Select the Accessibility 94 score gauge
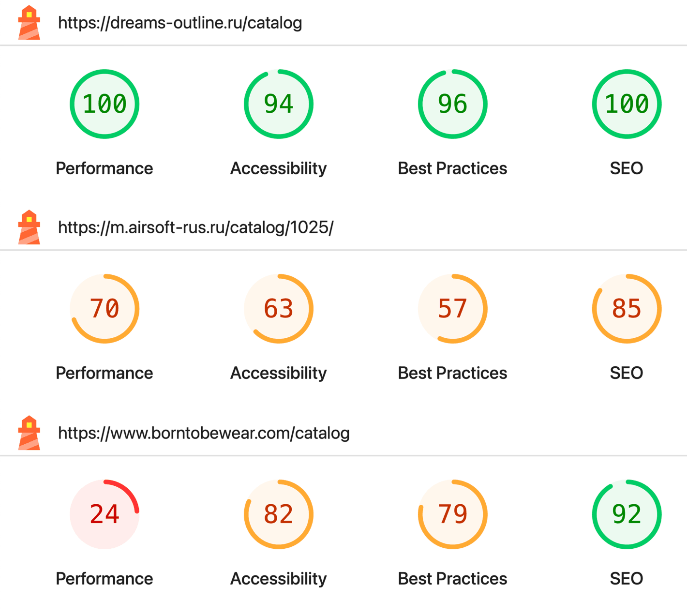This screenshot has height=616, width=687. (279, 104)
